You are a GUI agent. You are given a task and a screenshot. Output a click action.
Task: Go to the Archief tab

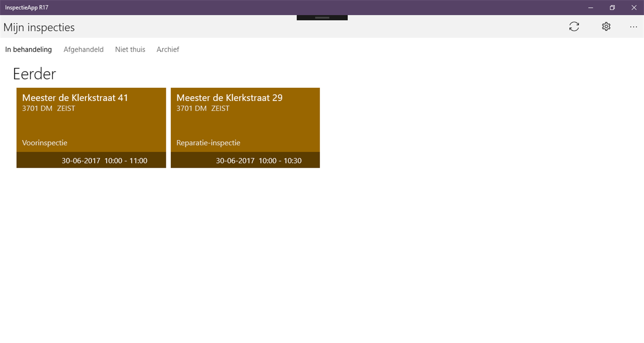coord(168,50)
